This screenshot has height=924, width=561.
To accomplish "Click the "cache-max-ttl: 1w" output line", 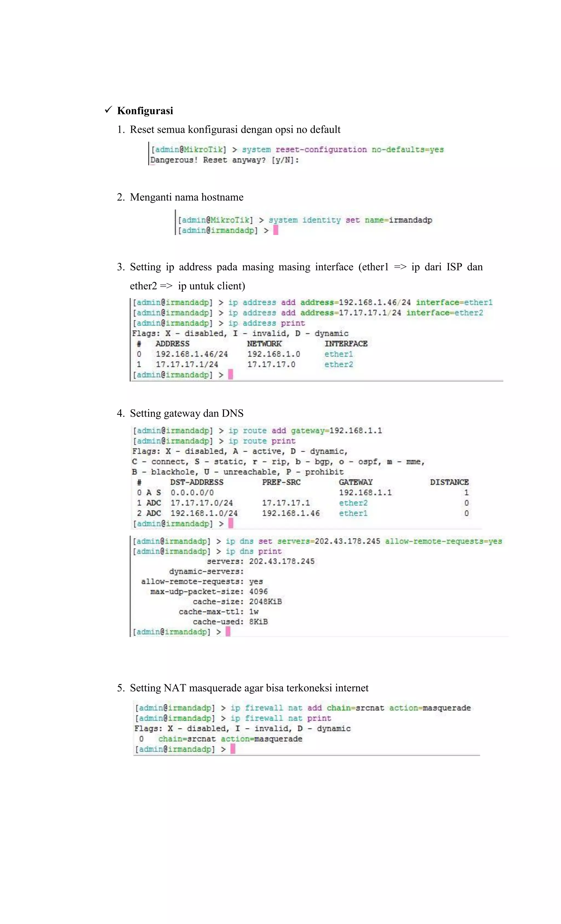I will pyautogui.click(x=219, y=612).
